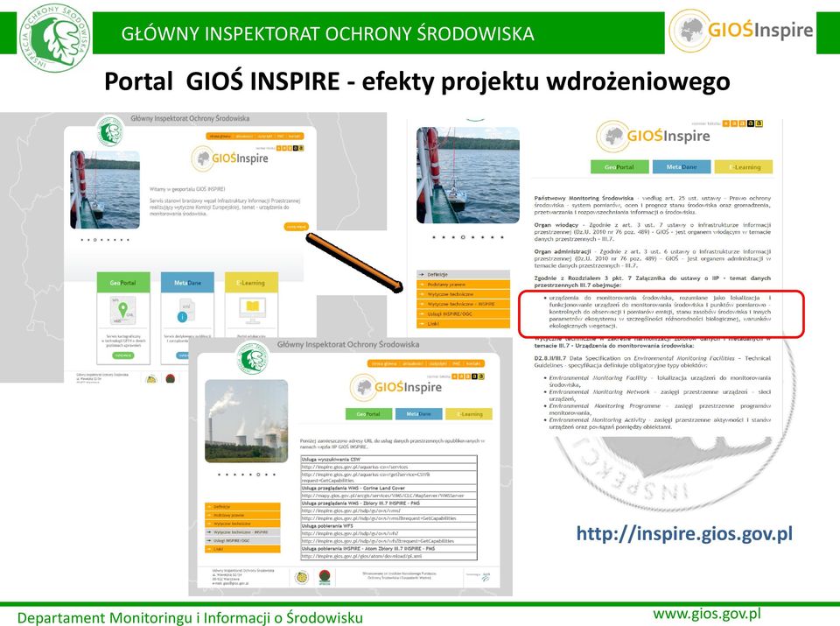Select Linki in the definitions page side menu
This screenshot has width=840, height=626.
coord(463,324)
